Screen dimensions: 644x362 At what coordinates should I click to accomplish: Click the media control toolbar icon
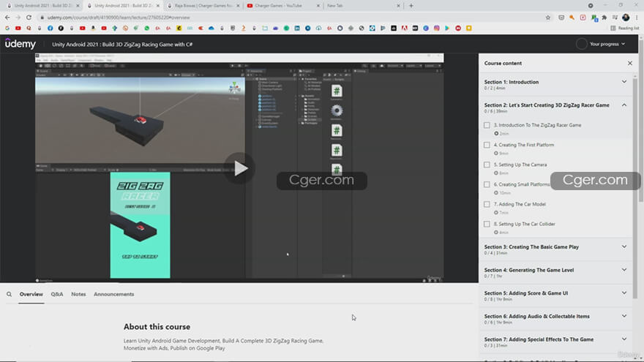[615, 18]
